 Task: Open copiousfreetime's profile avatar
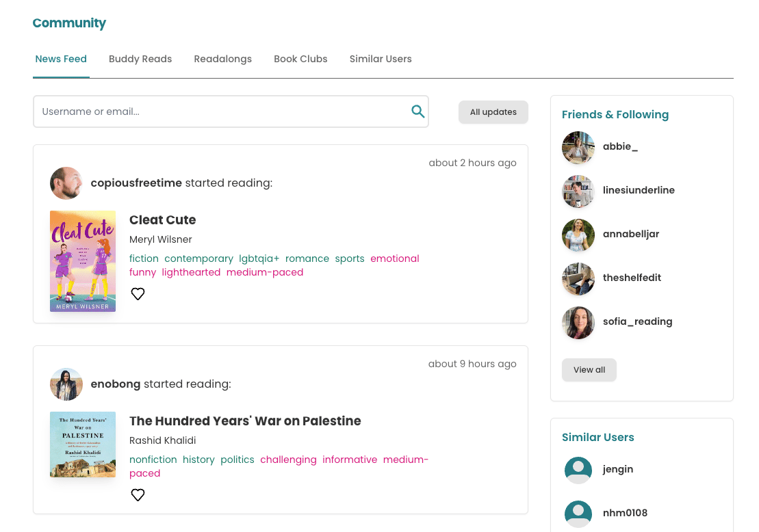[66, 183]
